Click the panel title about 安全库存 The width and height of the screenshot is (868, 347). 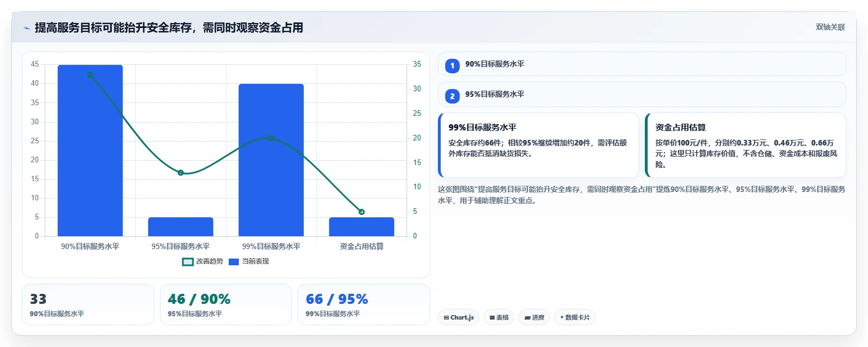pyautogui.click(x=169, y=28)
